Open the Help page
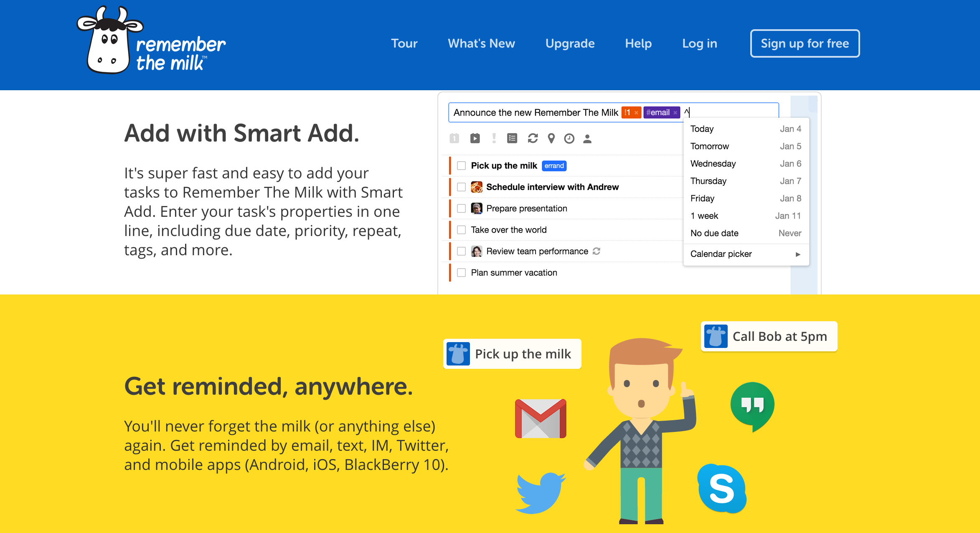 [638, 43]
